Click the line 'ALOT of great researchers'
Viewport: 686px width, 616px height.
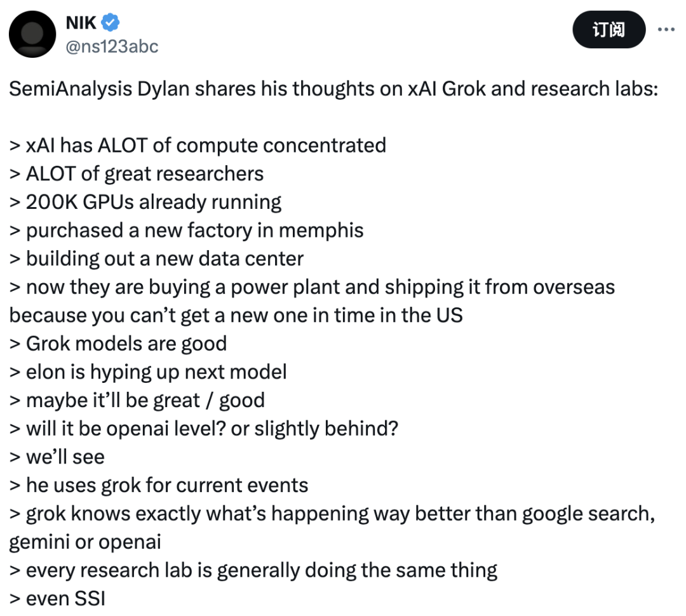[x=137, y=174]
